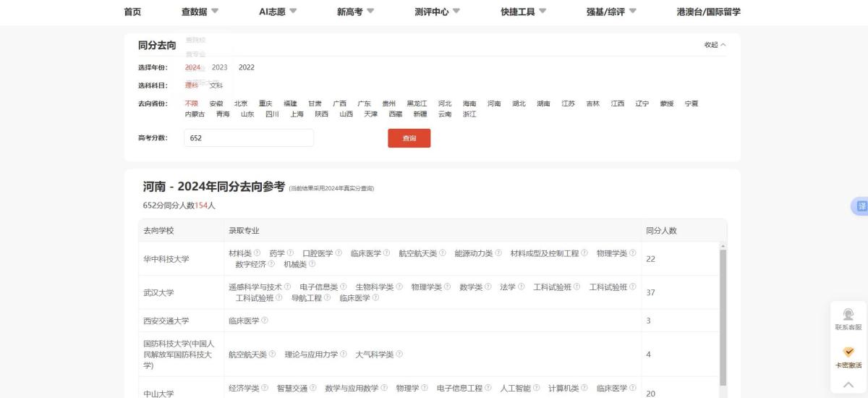Click 华中科技大学 school link
The image size is (868, 398).
pyautogui.click(x=166, y=258)
